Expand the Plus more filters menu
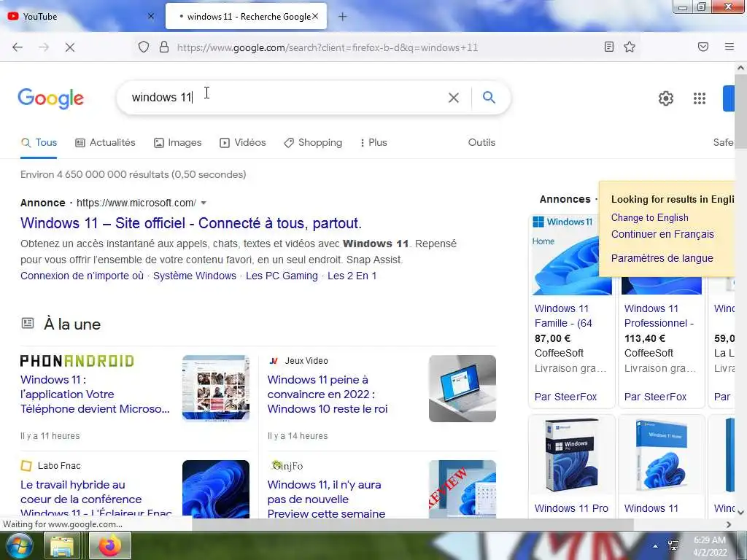The height and width of the screenshot is (560, 747). (373, 142)
